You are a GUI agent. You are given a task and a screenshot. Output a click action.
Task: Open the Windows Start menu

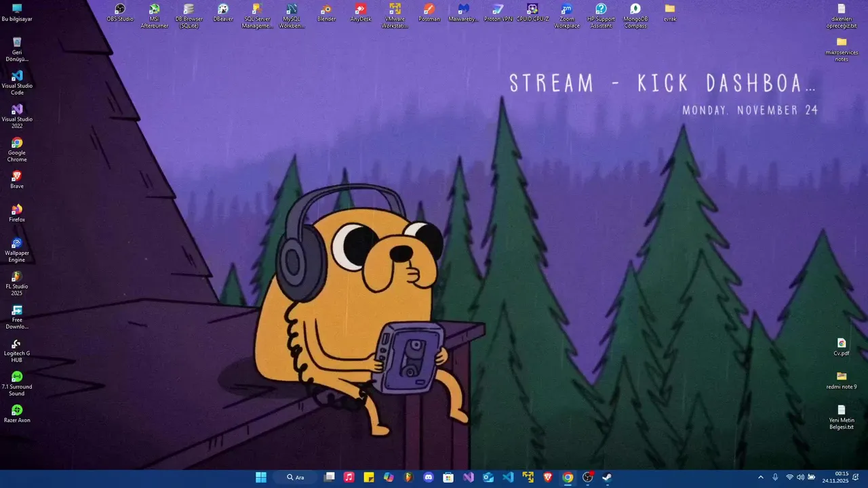pyautogui.click(x=261, y=477)
